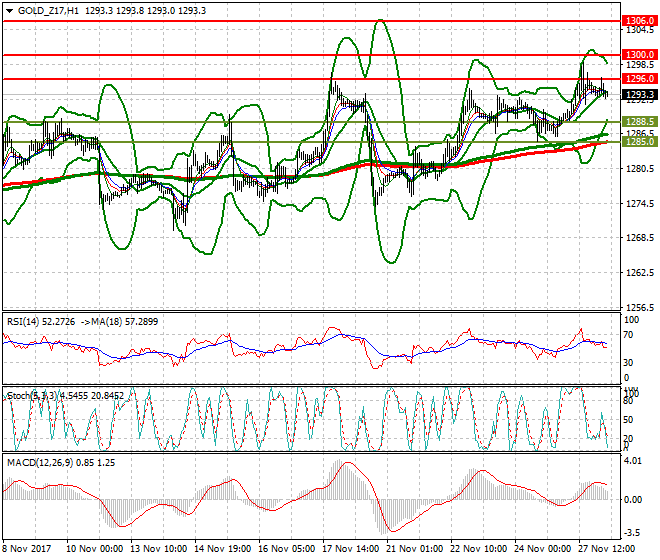Open the chart menu triangle beside GOLD_Z17
The image size is (660, 560).
8,8
